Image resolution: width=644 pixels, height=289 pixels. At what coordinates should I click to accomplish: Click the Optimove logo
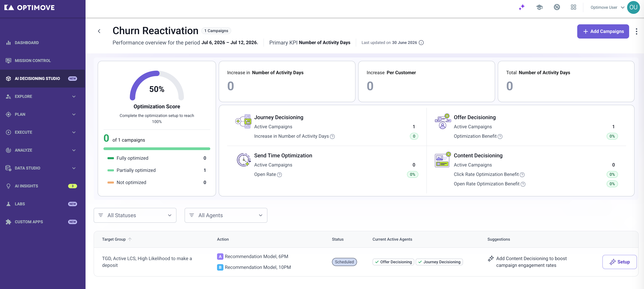(x=29, y=7)
